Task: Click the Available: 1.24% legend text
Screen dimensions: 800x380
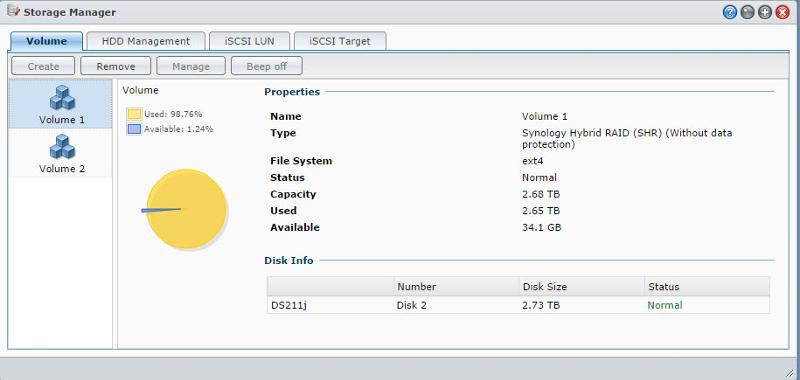Action: click(179, 130)
